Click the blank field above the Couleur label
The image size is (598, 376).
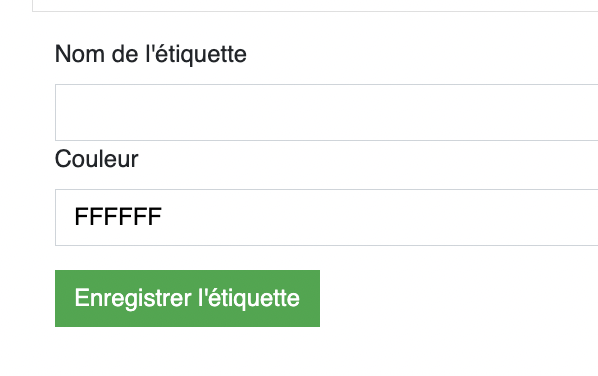326,112
